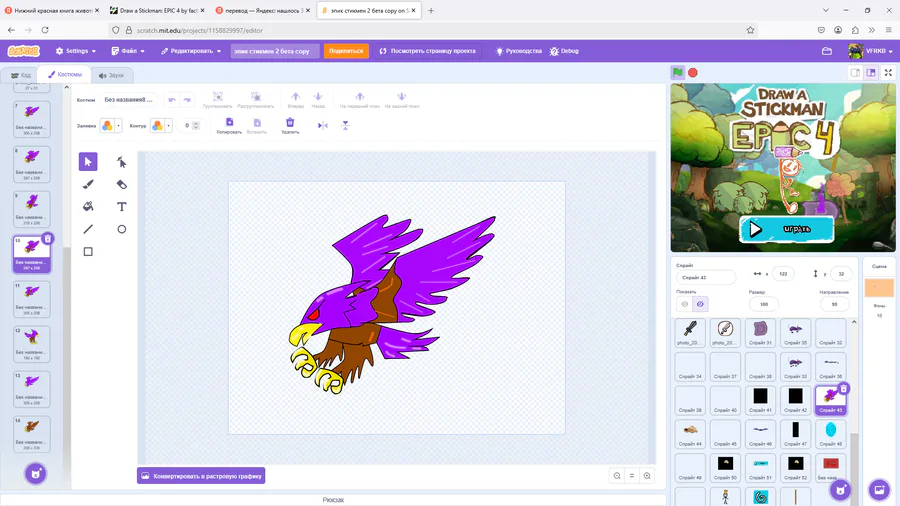Open the Settings menu

pyautogui.click(x=76, y=51)
